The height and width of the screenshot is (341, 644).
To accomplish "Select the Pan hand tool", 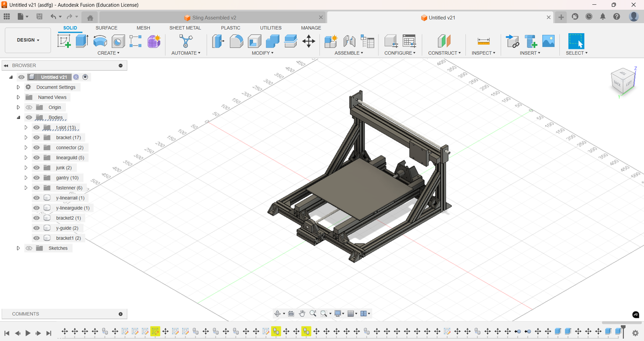I will pos(302,314).
